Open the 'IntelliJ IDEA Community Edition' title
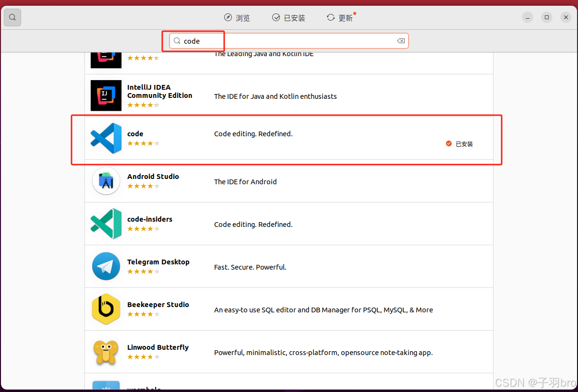Viewport: 578px width, 392px height. click(x=160, y=91)
